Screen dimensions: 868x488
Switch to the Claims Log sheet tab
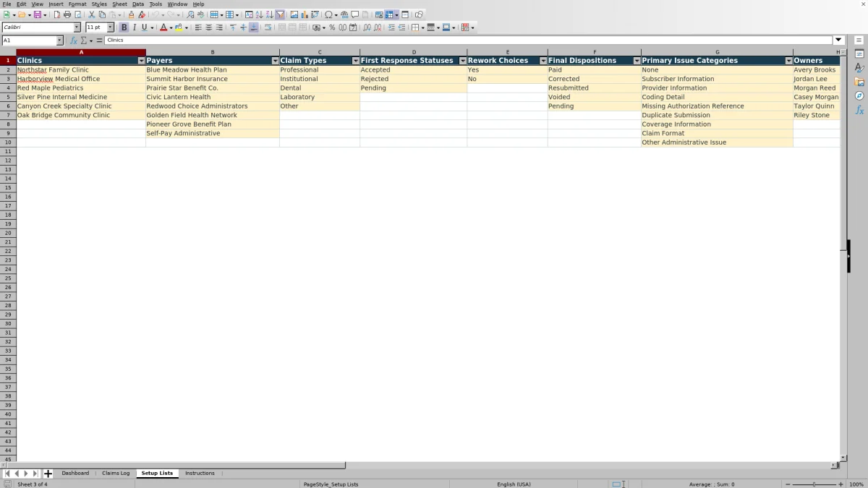point(116,473)
